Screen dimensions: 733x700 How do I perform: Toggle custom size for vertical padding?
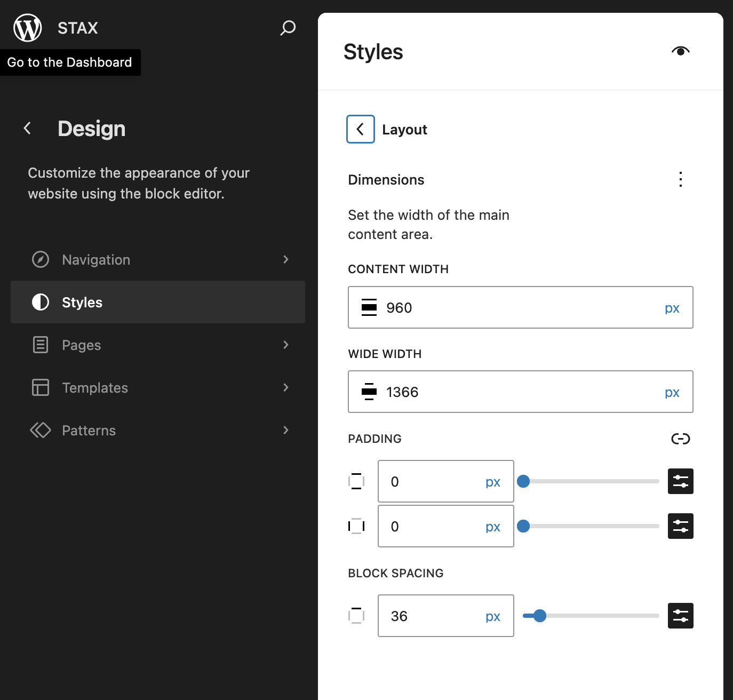(x=681, y=481)
